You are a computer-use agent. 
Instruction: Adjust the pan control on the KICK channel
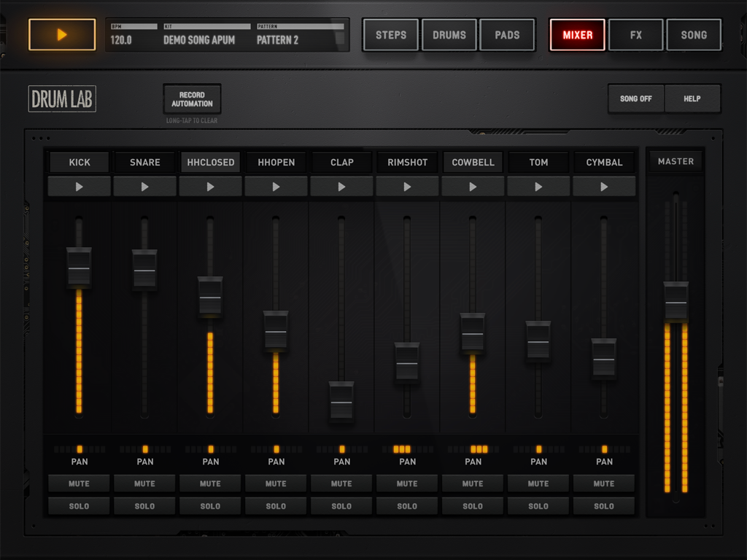[79, 448]
